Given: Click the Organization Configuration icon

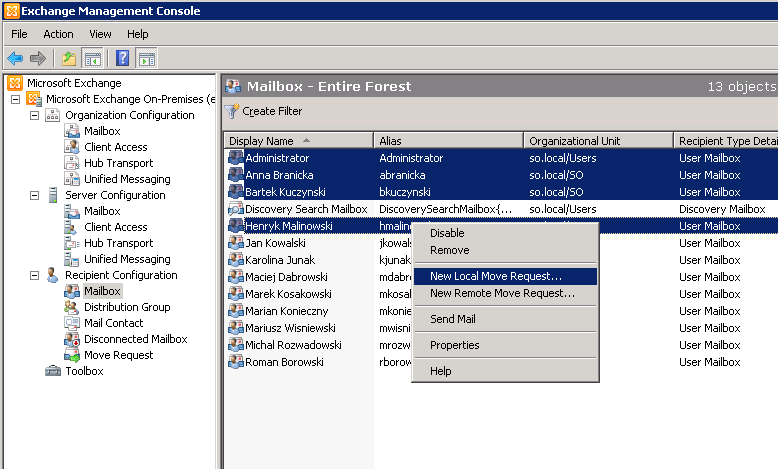Looking at the screenshot, I should click(x=53, y=115).
